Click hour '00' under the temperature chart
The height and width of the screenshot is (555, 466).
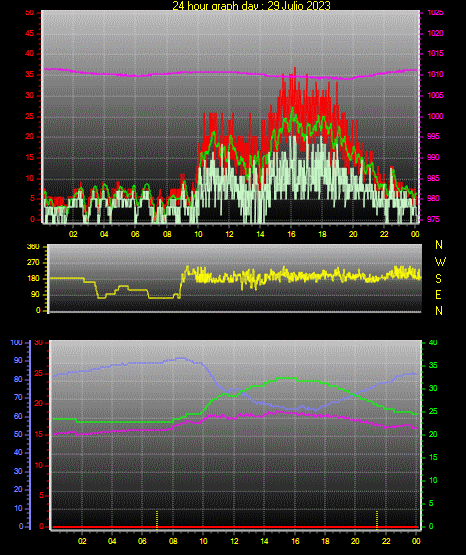click(x=416, y=541)
